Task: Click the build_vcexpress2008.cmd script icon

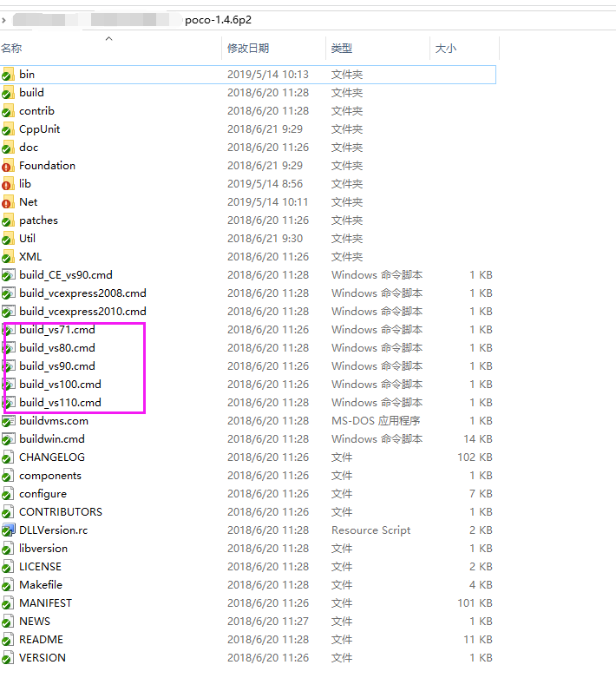Action: click(8, 293)
